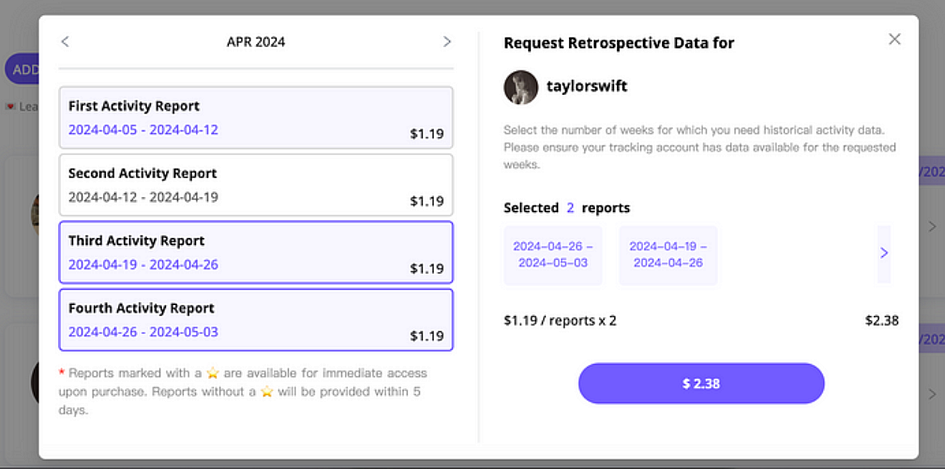Click the 2024-04-12 - 2024-04-19 date range
945x469 pixels.
coord(143,198)
